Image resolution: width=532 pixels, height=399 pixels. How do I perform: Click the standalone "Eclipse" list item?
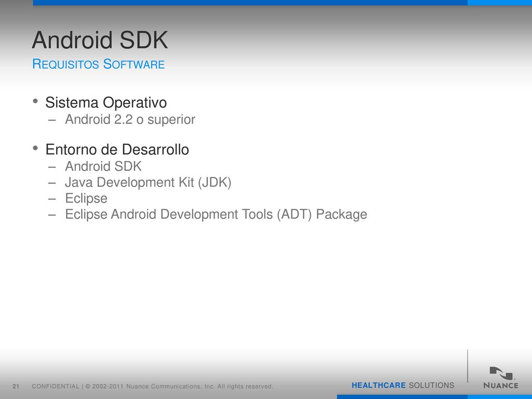coord(86,198)
